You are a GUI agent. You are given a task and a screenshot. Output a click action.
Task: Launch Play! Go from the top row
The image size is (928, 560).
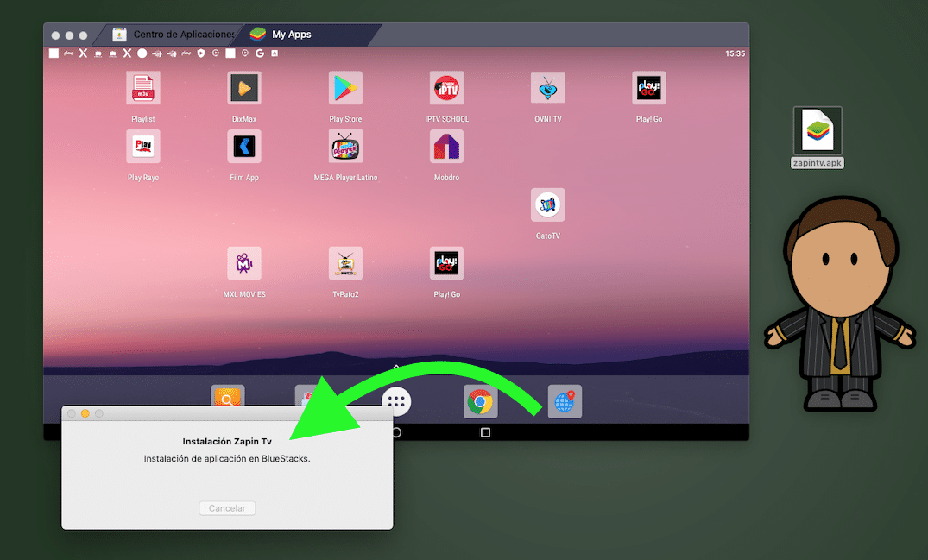point(648,86)
